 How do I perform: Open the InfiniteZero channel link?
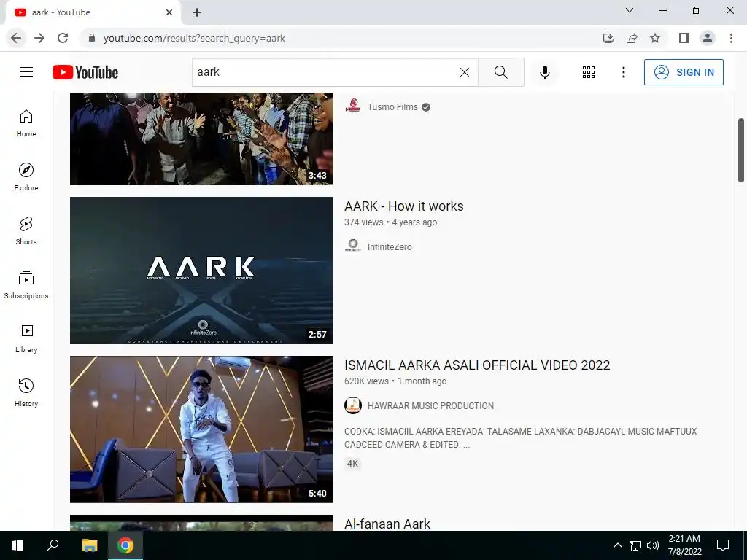pyautogui.click(x=390, y=246)
